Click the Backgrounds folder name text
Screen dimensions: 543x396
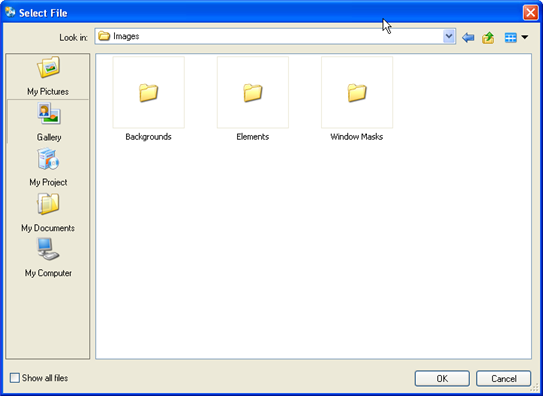[149, 137]
